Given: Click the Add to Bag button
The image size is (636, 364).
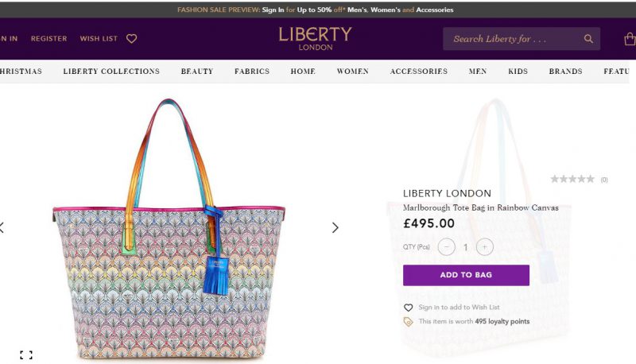Looking at the screenshot, I should 466,275.
